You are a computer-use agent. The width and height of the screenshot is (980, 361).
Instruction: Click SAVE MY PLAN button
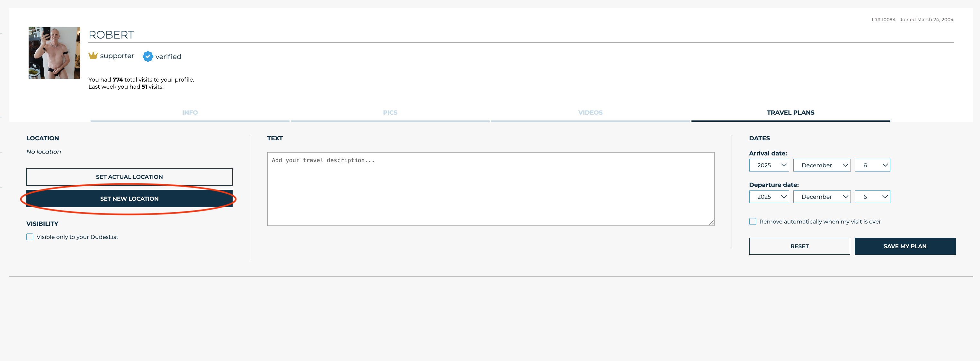(x=905, y=246)
